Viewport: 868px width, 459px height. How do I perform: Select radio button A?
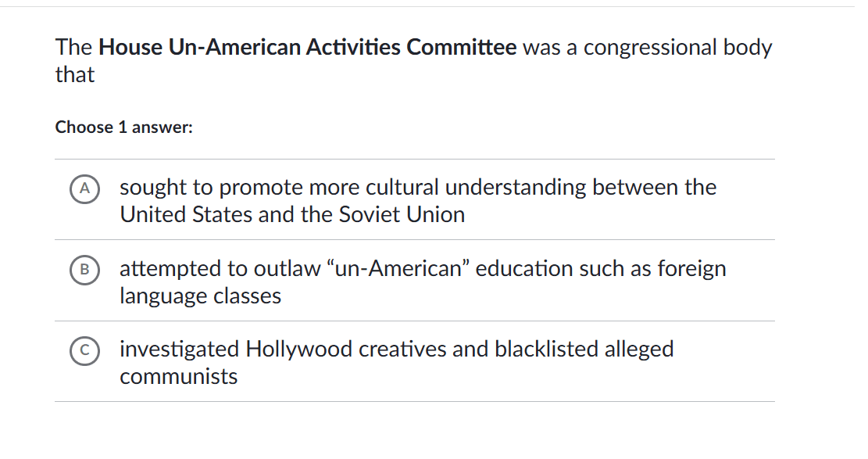pos(85,188)
